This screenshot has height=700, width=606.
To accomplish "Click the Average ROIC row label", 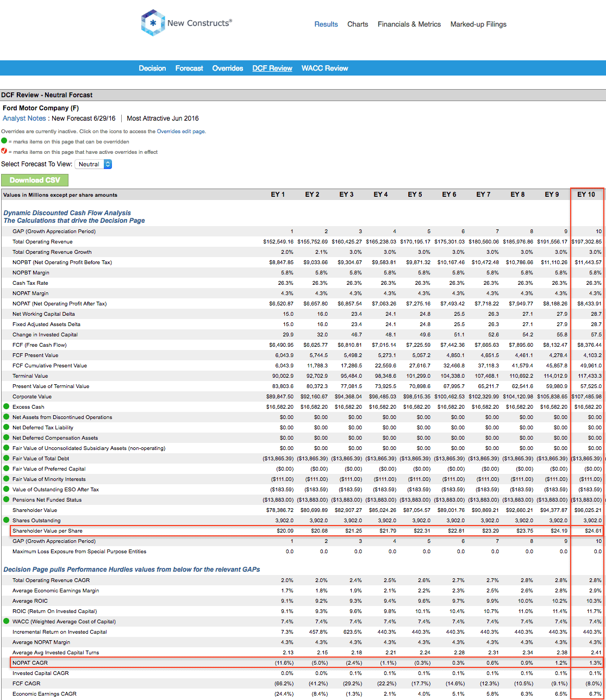I will (30, 601).
